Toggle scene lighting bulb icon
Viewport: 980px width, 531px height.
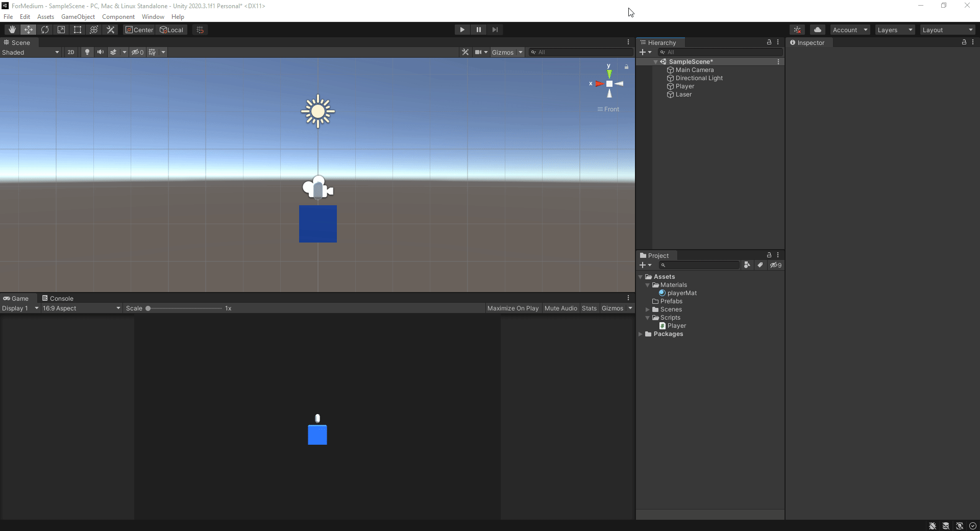87,52
